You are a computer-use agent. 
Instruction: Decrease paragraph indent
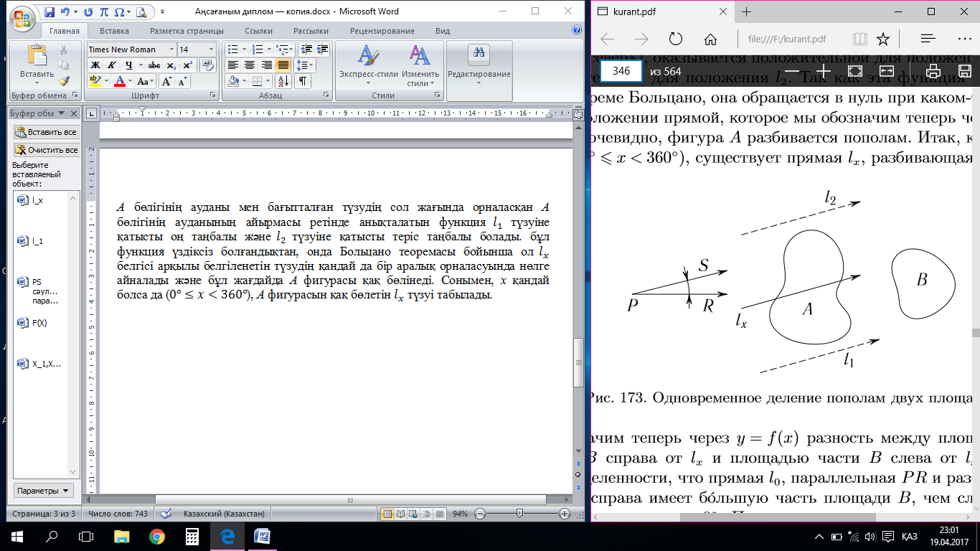pos(307,50)
